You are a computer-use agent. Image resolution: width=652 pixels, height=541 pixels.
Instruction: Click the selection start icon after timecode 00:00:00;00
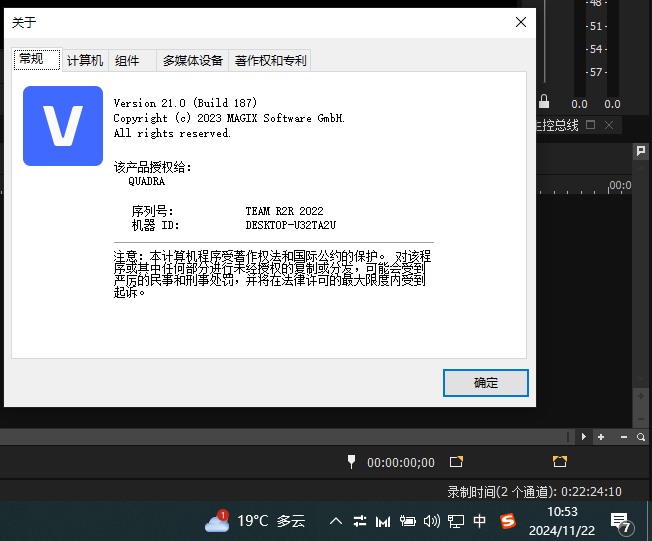click(x=456, y=462)
